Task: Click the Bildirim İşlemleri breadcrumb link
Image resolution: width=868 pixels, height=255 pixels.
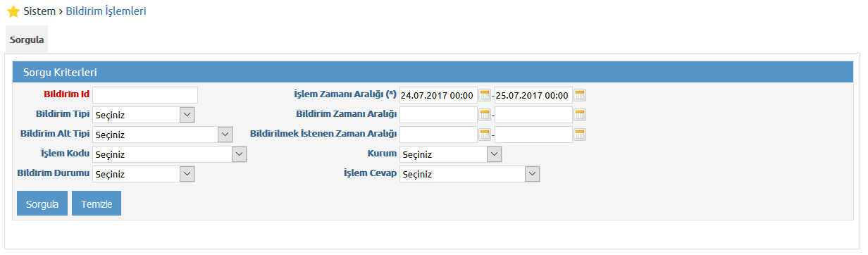Action: pyautogui.click(x=106, y=11)
